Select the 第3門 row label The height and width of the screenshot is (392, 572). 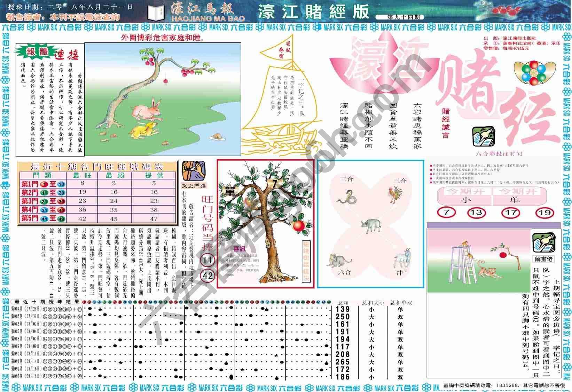43,201
